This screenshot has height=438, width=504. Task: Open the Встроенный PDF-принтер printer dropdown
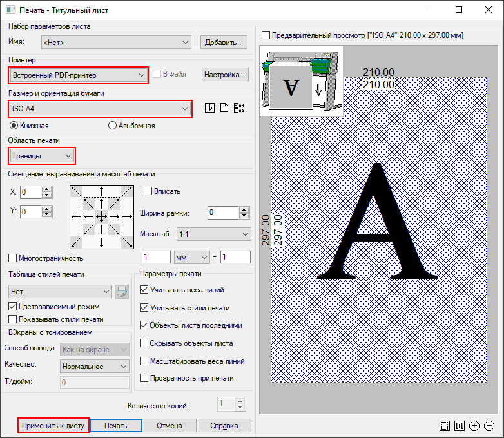[x=78, y=75]
